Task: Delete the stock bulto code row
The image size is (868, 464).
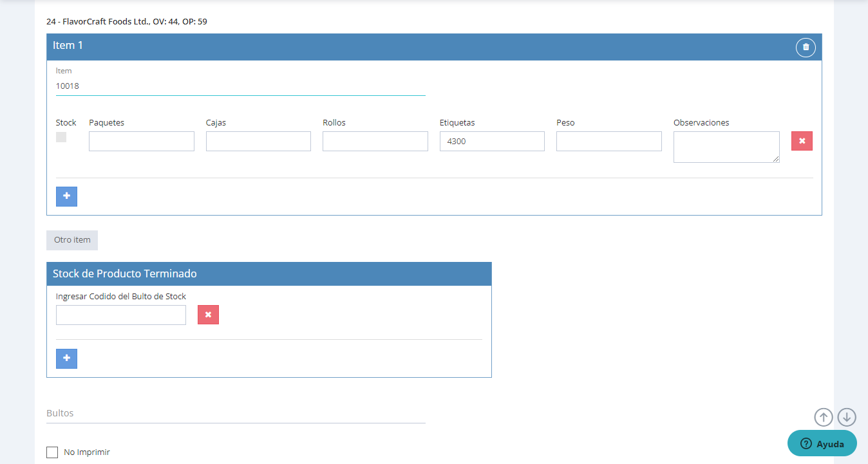Action: point(208,315)
